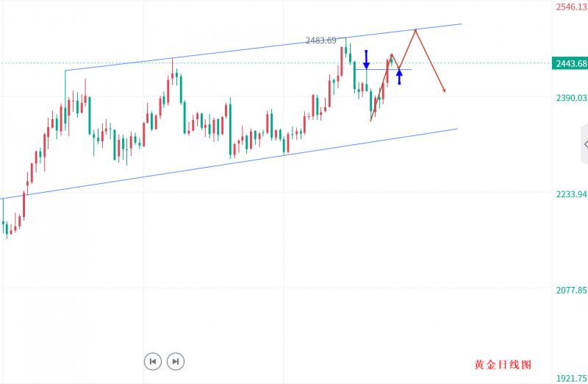This screenshot has width=588, height=384.
Task: Click the 2077.85 price axis label
Action: [x=571, y=291]
